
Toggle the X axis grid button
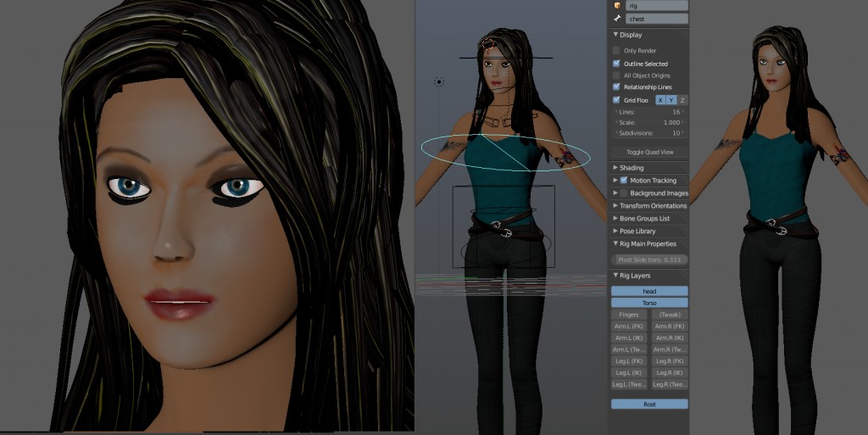pos(660,100)
